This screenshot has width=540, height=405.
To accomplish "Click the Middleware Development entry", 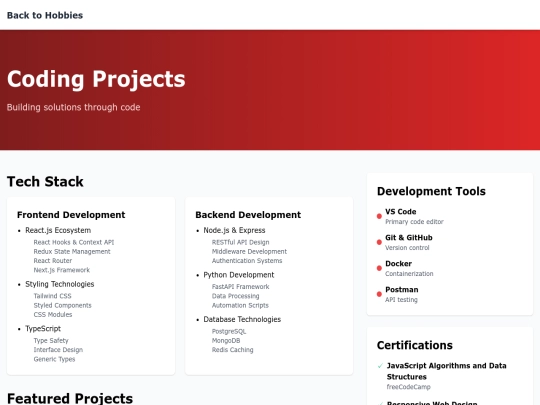I will pos(249,251).
